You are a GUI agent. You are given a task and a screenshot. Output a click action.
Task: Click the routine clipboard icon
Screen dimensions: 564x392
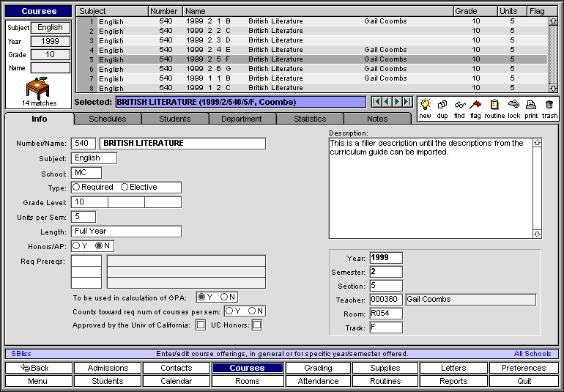494,105
